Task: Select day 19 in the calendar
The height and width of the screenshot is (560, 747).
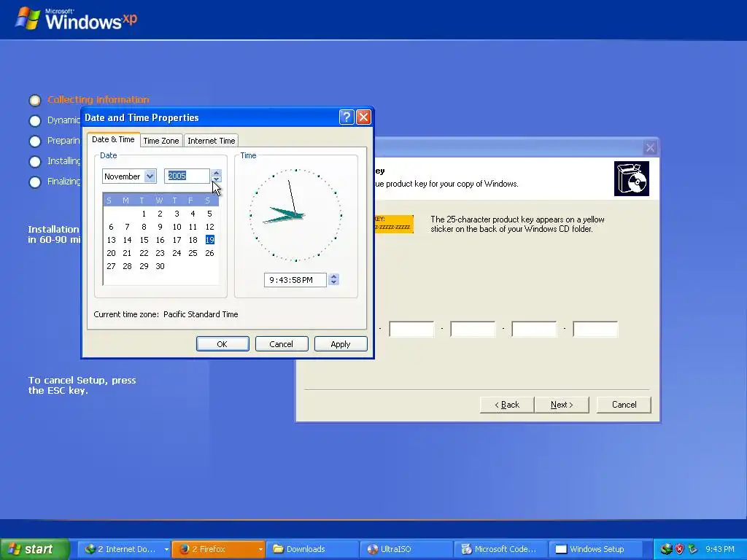Action: (x=209, y=240)
